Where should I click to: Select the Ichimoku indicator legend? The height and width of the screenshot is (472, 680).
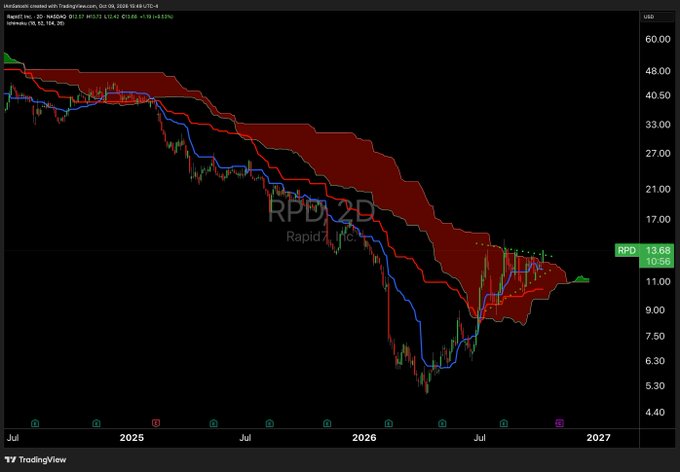pyautogui.click(x=35, y=23)
